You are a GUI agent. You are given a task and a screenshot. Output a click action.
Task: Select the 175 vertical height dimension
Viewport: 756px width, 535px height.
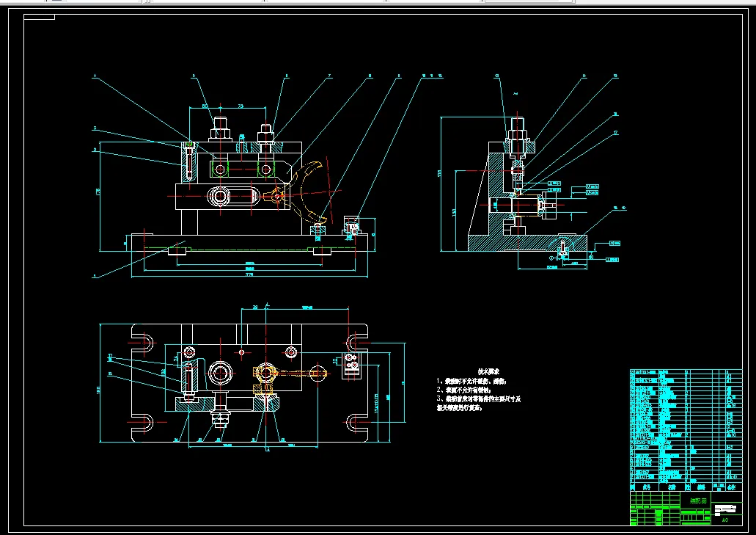pos(98,192)
